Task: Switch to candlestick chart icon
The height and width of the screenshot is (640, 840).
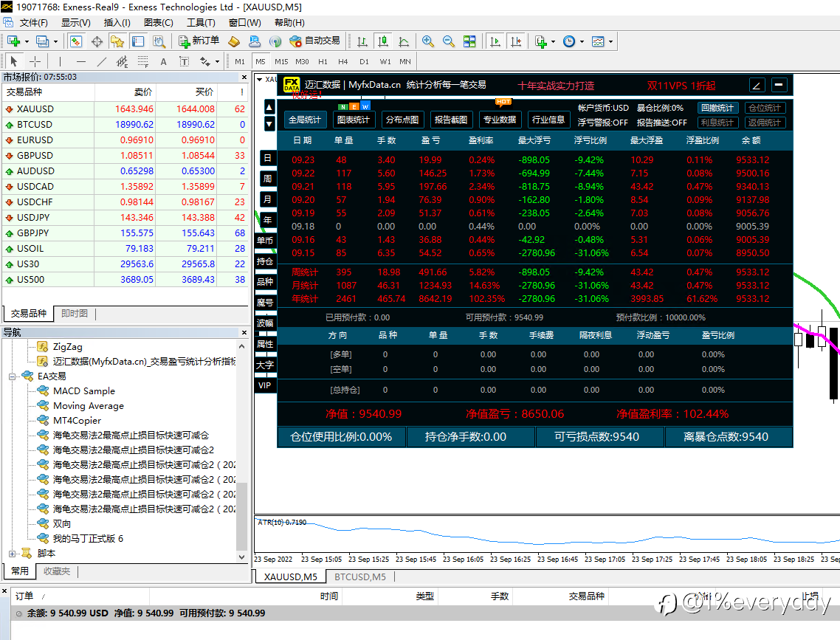Action: 383,41
